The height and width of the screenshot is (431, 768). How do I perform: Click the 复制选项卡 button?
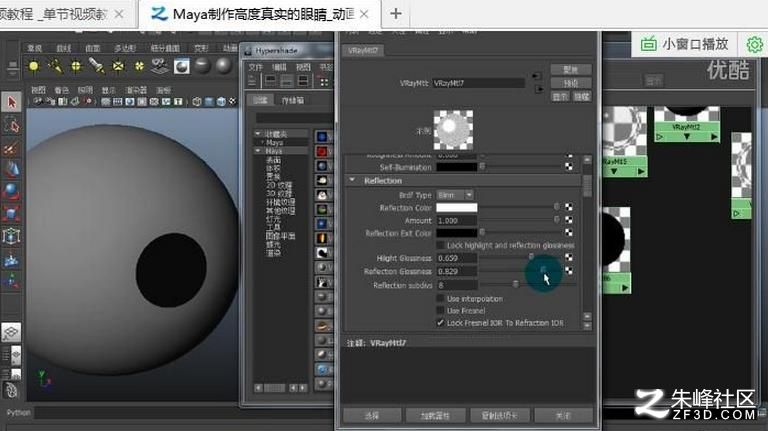[499, 416]
